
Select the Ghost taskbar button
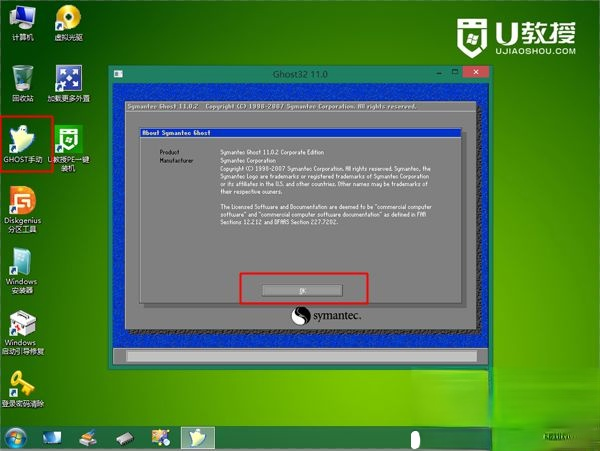(x=198, y=438)
